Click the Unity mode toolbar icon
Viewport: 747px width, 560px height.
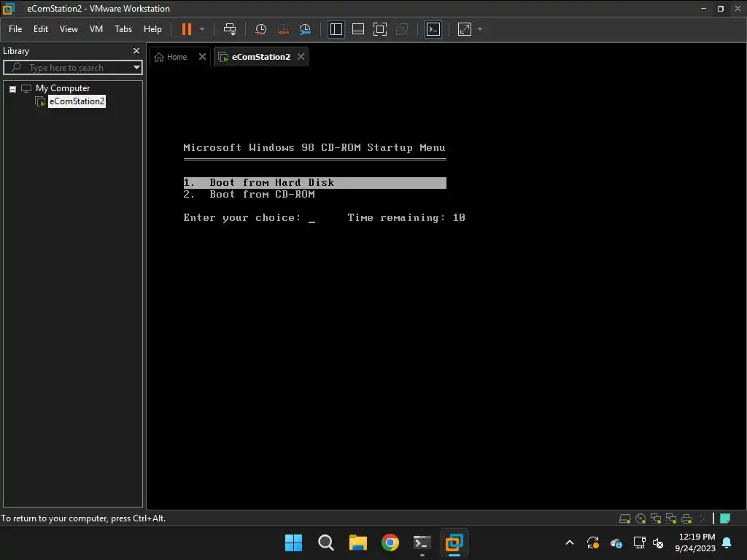tap(402, 29)
